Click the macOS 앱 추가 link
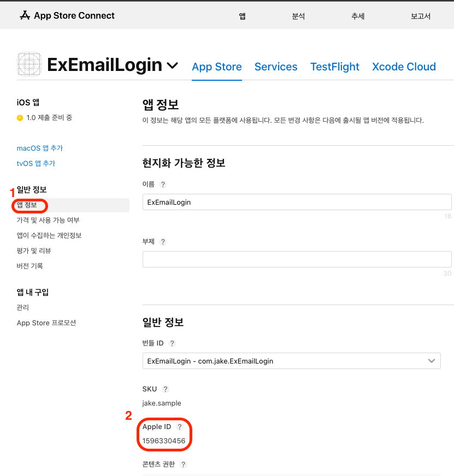Viewport: 454px width, 476px height. point(39,148)
